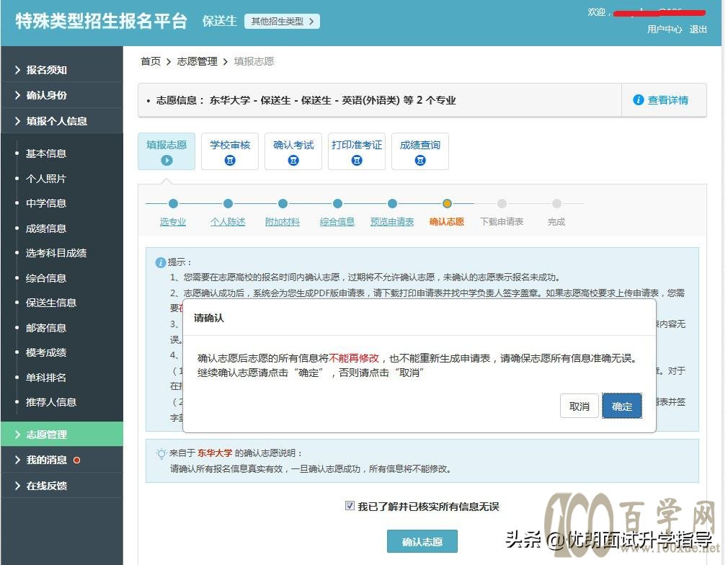This screenshot has width=728, height=565.
Task: Open 志愿管理 sidebar section
Action: click(62, 435)
